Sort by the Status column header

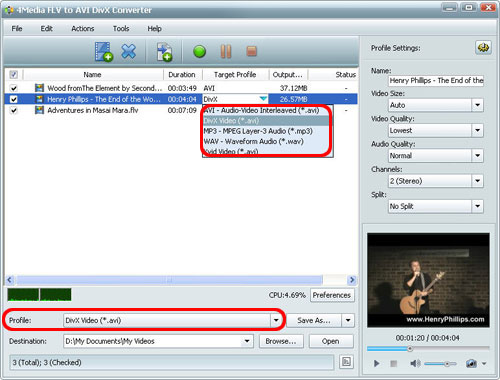point(345,74)
